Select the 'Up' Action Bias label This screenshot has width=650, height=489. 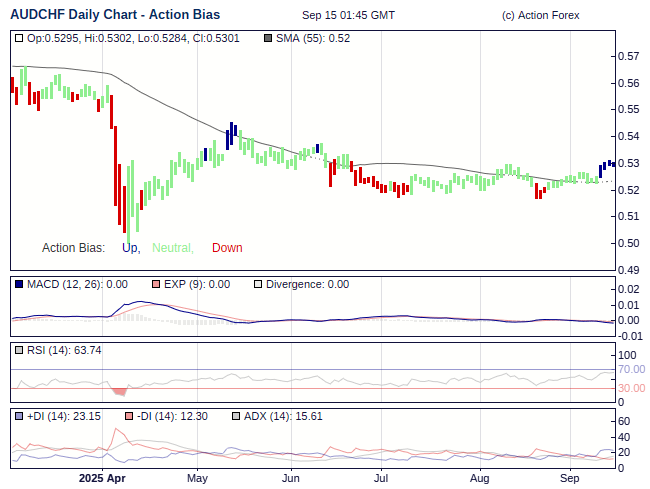click(x=130, y=248)
